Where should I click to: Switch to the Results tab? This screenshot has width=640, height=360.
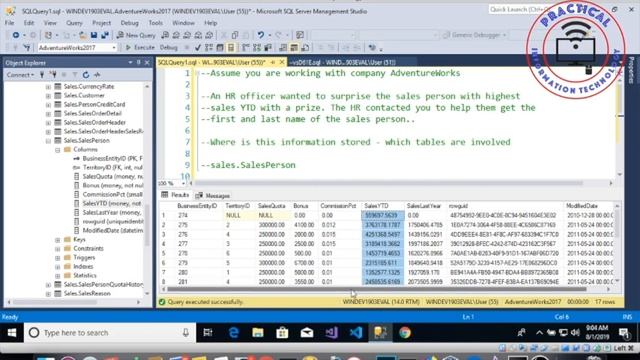tap(175, 195)
